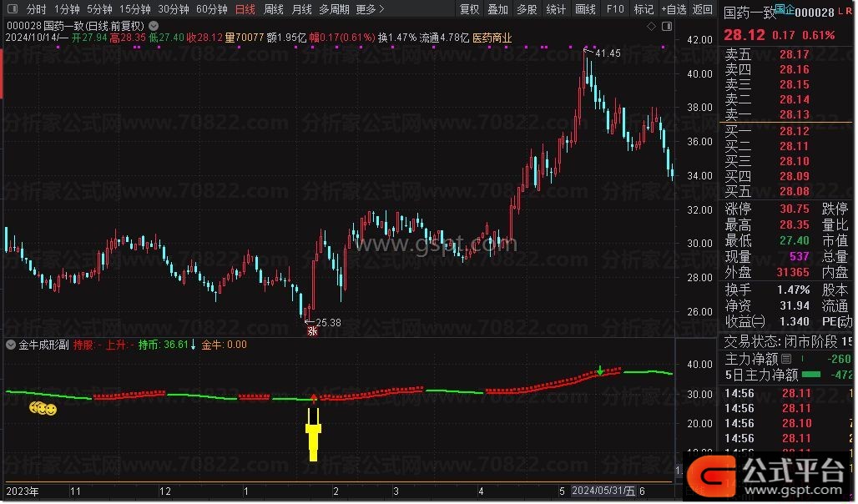Switch to the 周线 weekly chart
Screen dimensions: 858x504
click(x=274, y=9)
